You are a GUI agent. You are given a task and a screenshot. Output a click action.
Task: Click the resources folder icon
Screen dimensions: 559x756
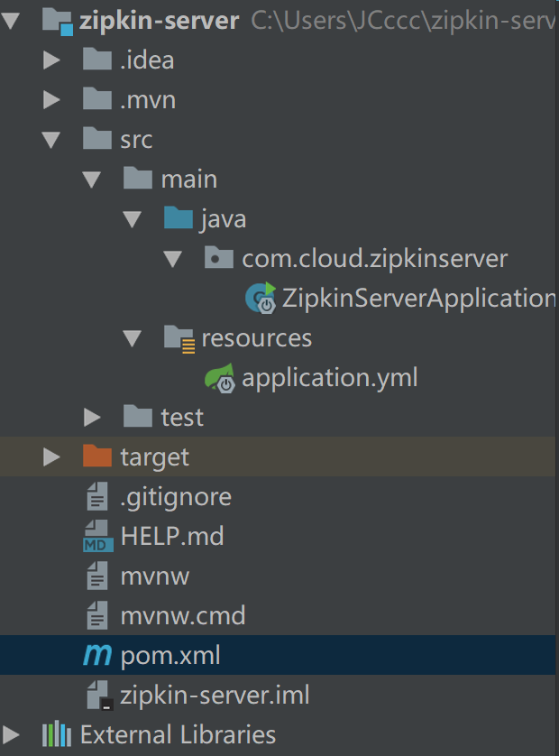(179, 338)
